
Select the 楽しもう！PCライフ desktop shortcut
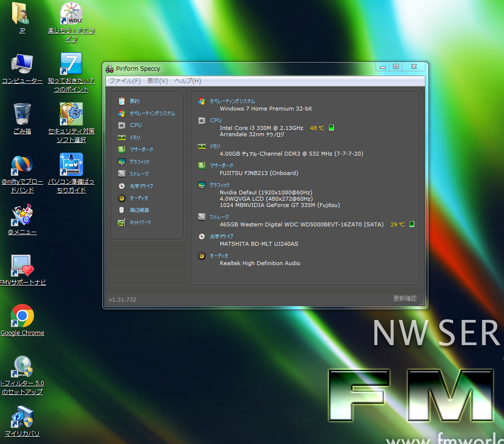click(71, 22)
